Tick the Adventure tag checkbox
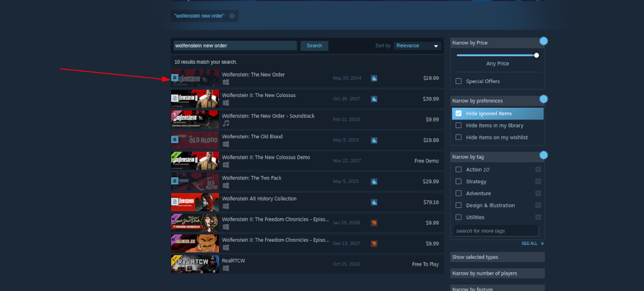The height and width of the screenshot is (291, 644). coord(458,193)
